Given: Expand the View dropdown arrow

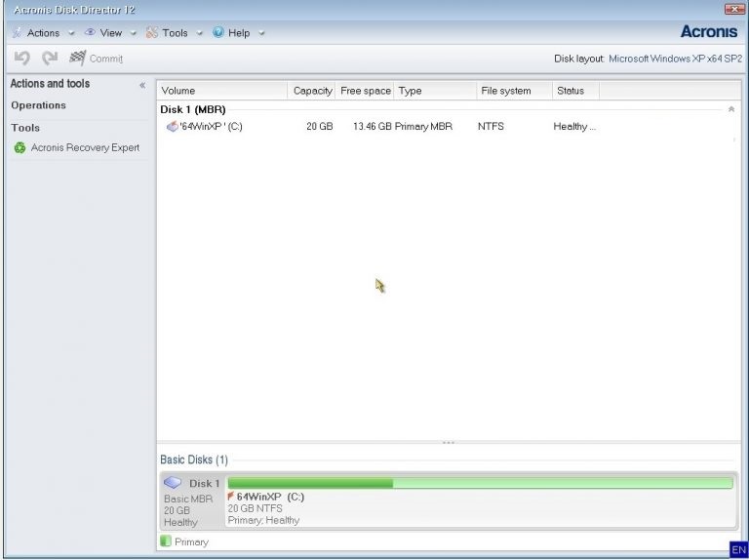Looking at the screenshot, I should pyautogui.click(x=134, y=33).
